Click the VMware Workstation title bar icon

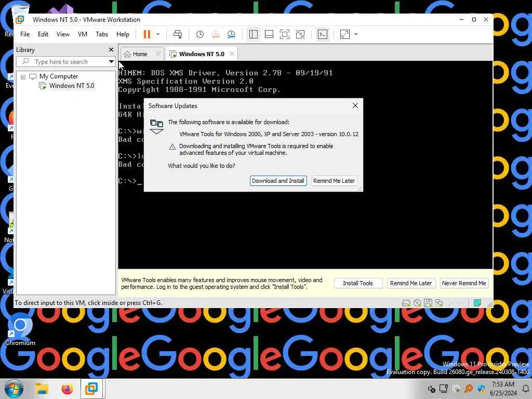tap(20, 20)
